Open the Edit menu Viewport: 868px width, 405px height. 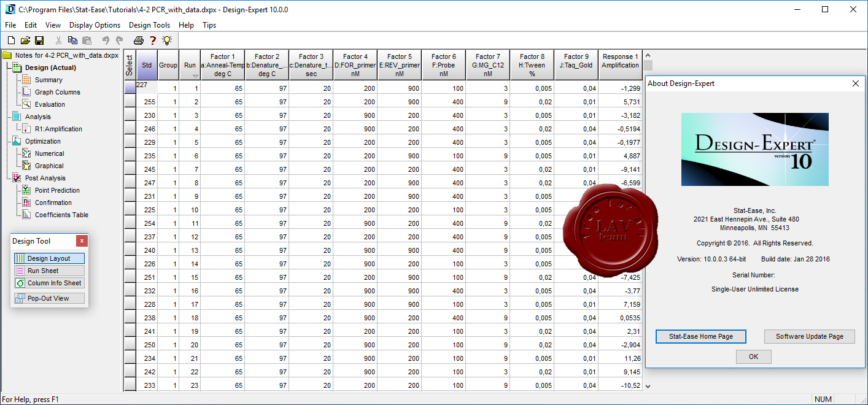[31, 25]
